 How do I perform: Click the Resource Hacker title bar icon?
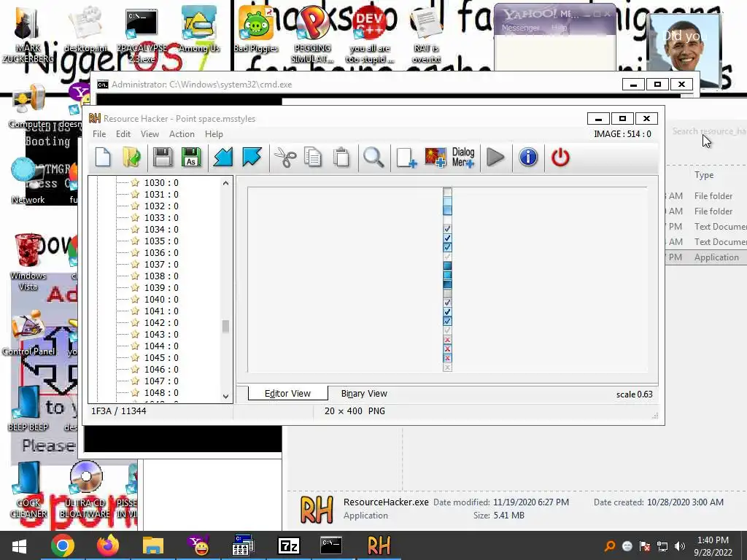pos(94,118)
